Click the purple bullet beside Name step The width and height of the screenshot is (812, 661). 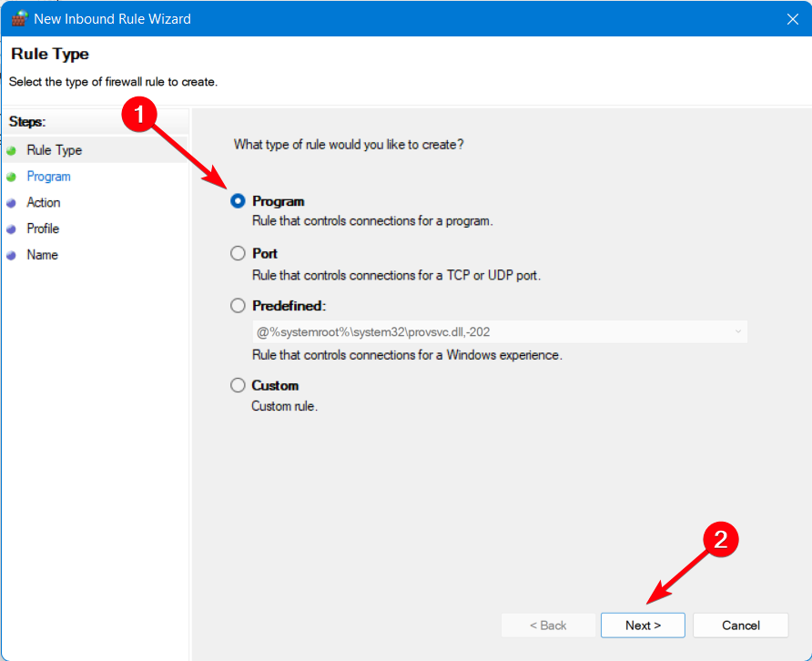12,255
